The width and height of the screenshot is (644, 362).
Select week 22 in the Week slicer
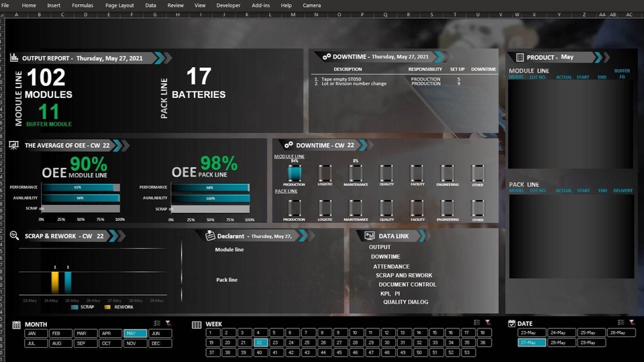260,343
